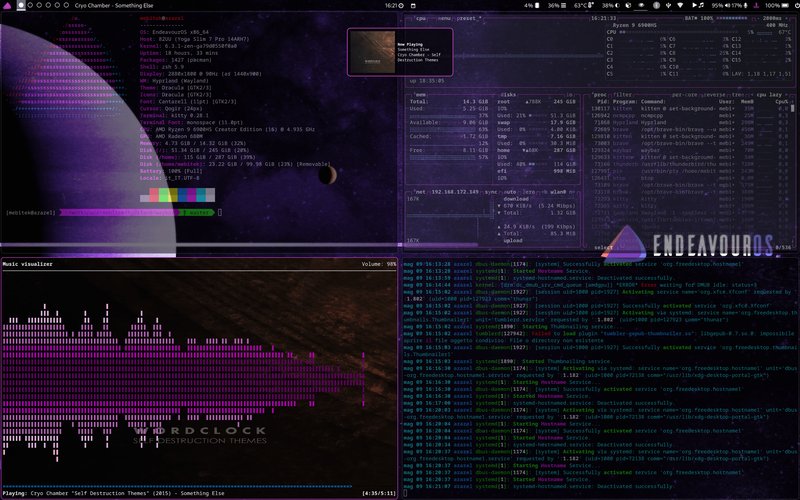The width and height of the screenshot is (800, 500).
Task: Click the Cryo Chamber - Something Else title
Action: click(x=114, y=6)
